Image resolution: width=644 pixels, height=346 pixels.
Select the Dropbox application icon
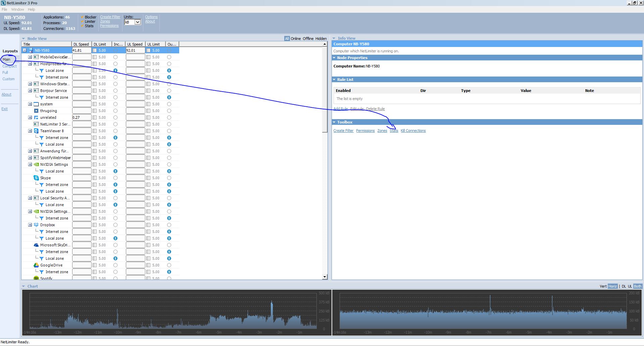(x=36, y=225)
